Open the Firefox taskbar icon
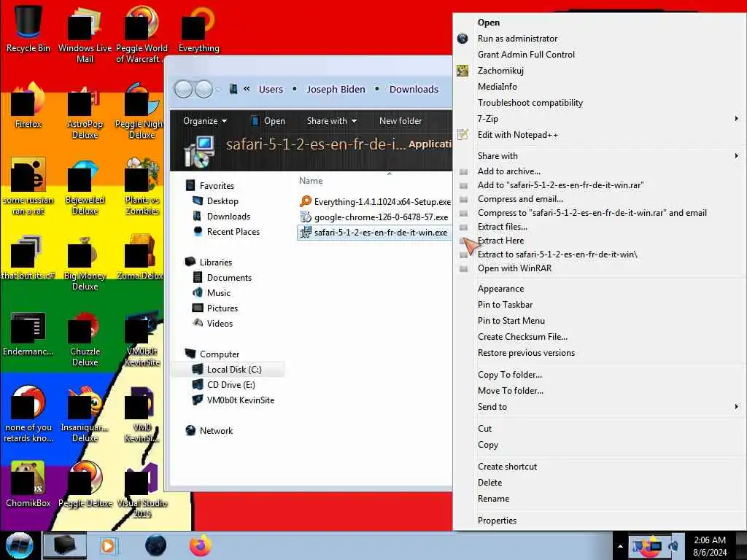This screenshot has width=747, height=560. pyautogui.click(x=201, y=545)
